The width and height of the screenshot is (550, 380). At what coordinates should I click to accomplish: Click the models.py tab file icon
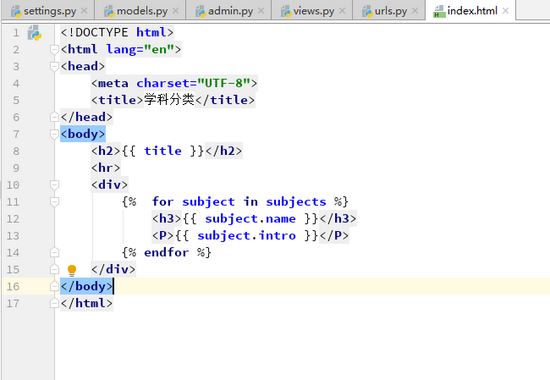tap(109, 12)
